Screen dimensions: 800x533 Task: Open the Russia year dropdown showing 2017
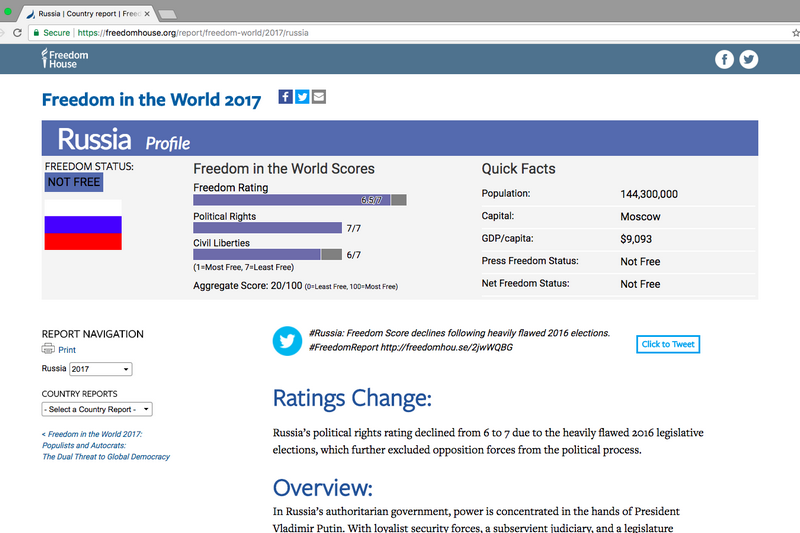[x=100, y=369]
